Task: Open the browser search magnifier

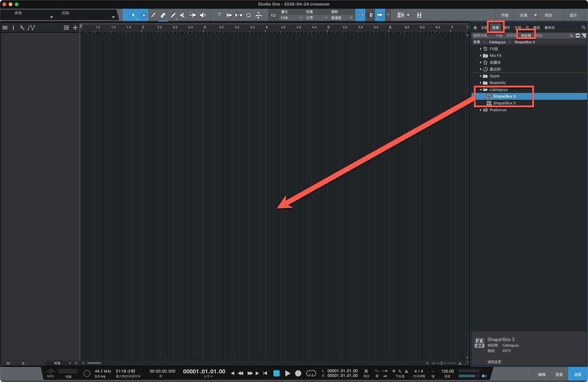Action: pyautogui.click(x=583, y=28)
